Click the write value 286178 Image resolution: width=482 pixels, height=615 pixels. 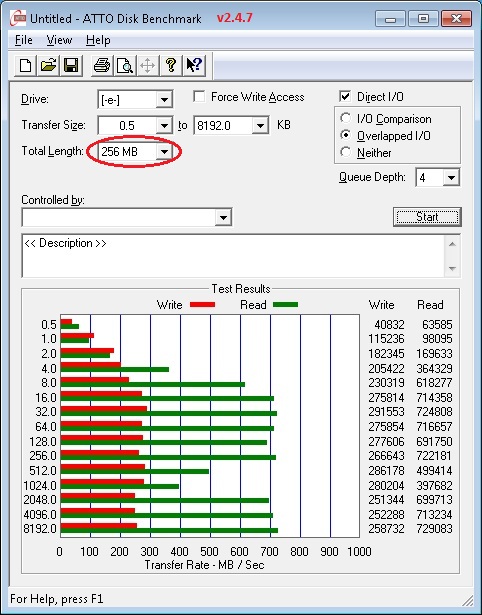(x=386, y=471)
